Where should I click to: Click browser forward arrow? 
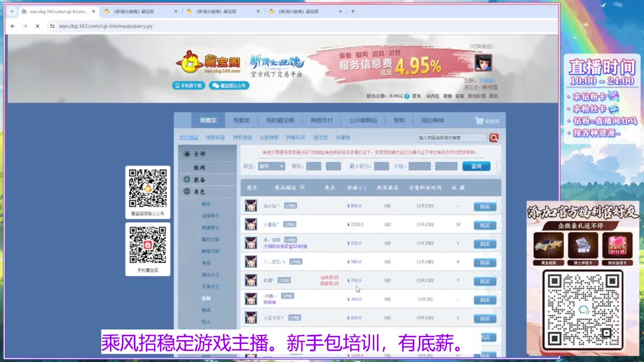tap(25, 26)
